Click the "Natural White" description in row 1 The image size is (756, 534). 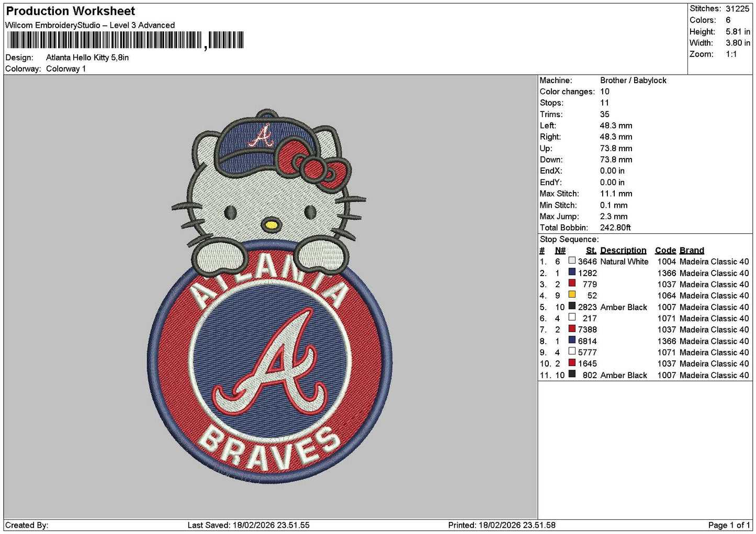pyautogui.click(x=624, y=262)
